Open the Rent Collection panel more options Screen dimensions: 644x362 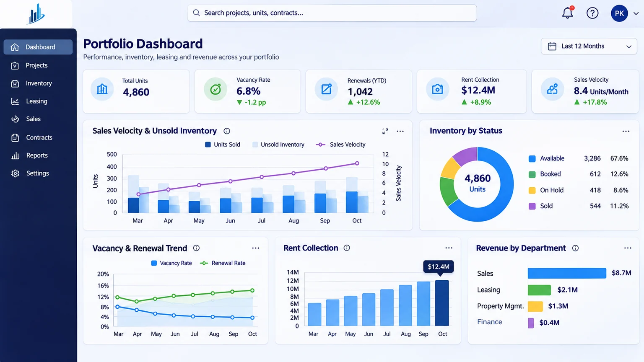[x=449, y=248]
